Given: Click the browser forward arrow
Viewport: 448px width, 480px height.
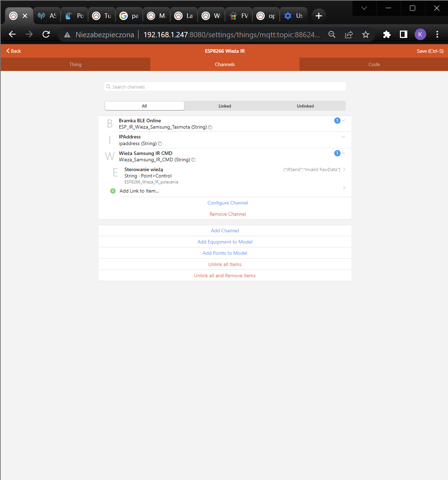Looking at the screenshot, I should [x=29, y=34].
